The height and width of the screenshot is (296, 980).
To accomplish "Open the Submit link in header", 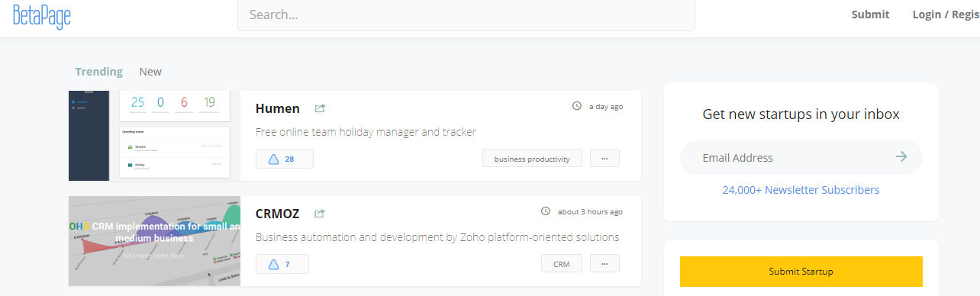I will [871, 14].
